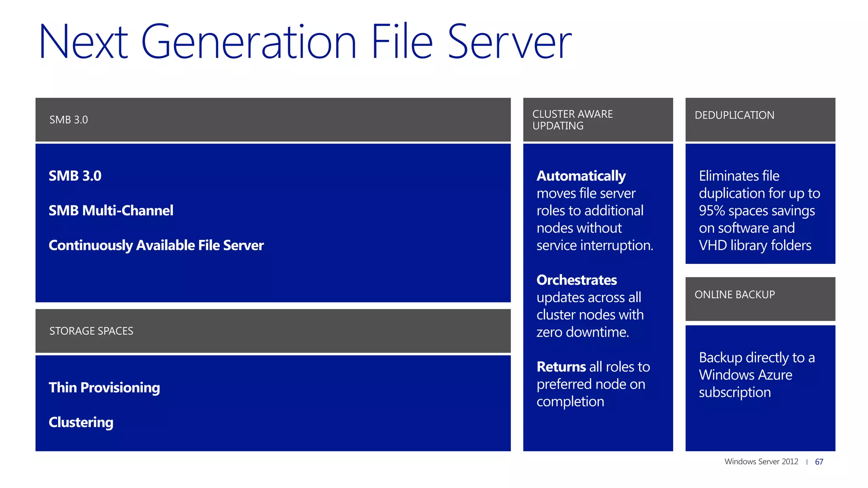
Task: Click the 'Backup directly to a' line
Action: coord(757,358)
